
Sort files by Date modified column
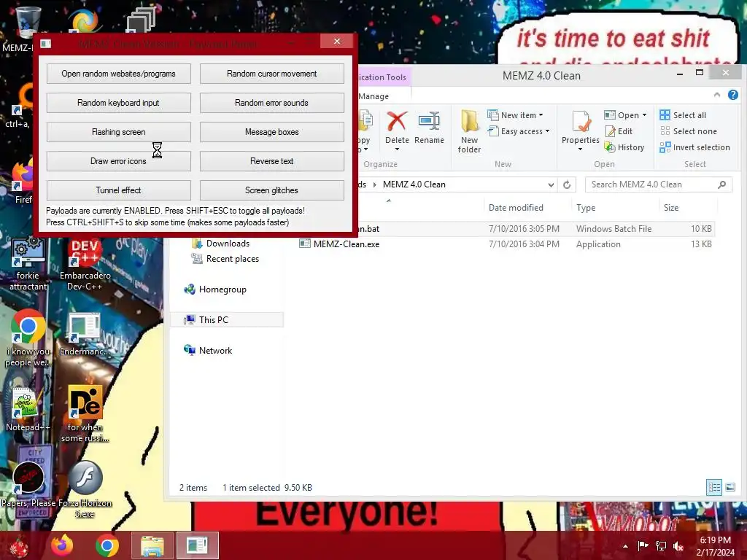click(x=516, y=208)
